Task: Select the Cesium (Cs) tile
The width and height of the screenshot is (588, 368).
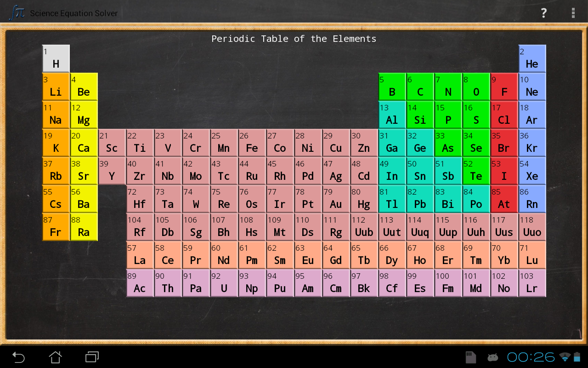Action: coord(56,199)
